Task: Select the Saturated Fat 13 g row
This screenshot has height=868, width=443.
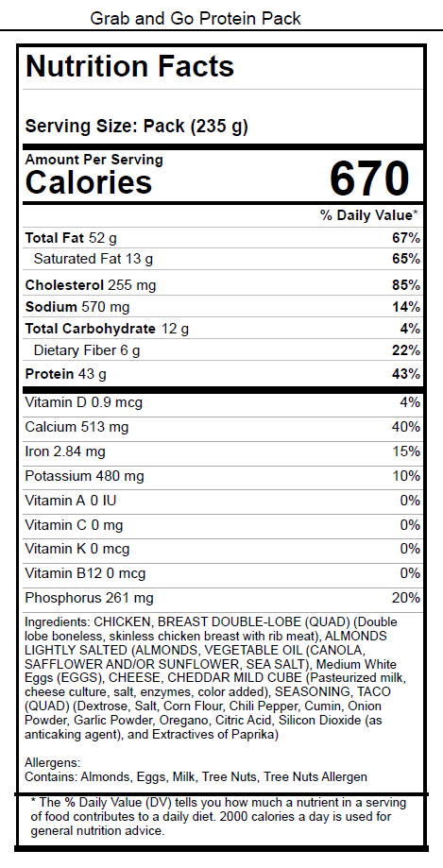Action: pyautogui.click(x=223, y=259)
